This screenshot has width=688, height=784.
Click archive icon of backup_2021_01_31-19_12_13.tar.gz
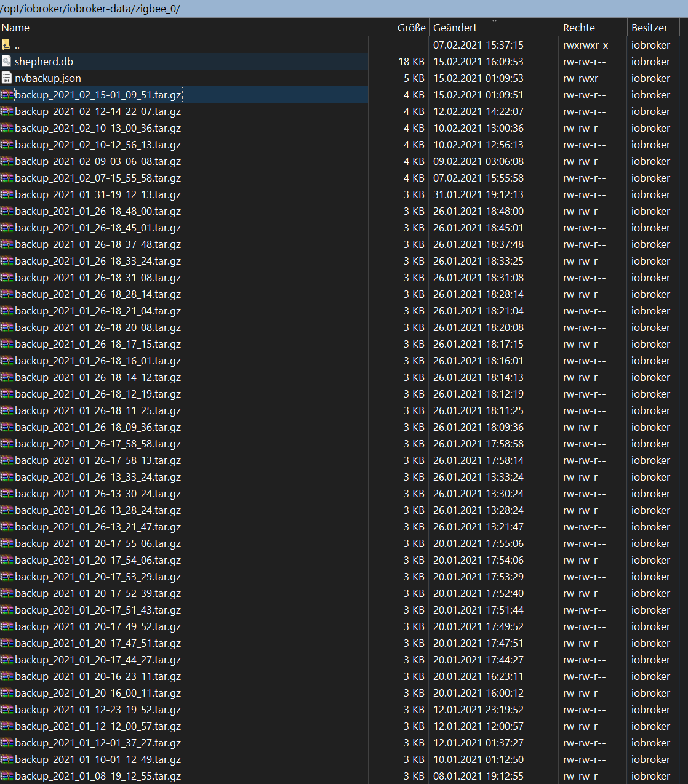point(7,194)
